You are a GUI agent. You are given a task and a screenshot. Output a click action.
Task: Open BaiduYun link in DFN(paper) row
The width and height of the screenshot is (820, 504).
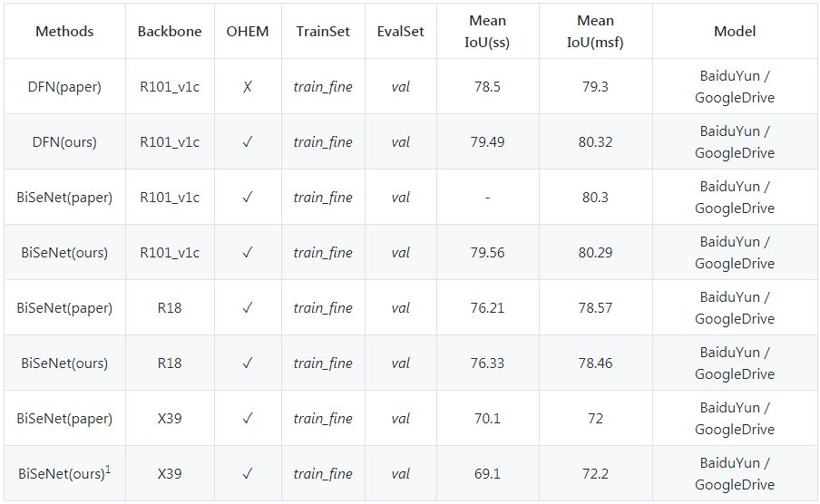(x=729, y=76)
